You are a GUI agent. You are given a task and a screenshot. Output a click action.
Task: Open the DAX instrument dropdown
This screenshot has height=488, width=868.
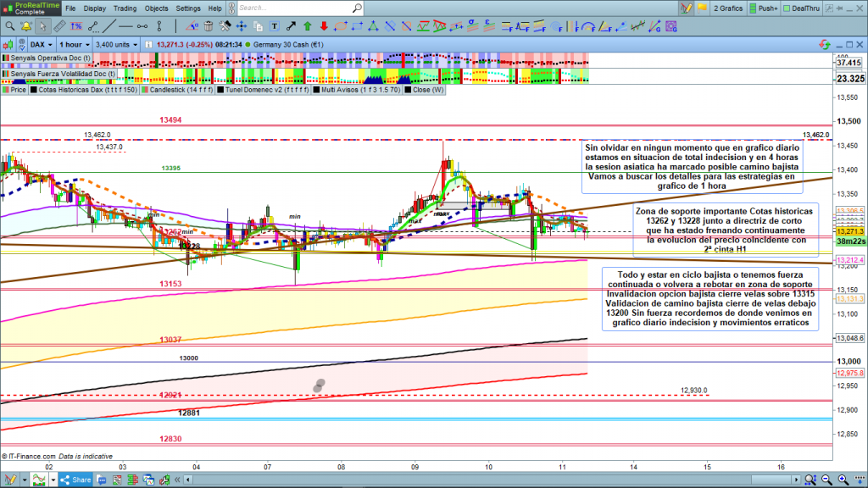tap(40, 44)
